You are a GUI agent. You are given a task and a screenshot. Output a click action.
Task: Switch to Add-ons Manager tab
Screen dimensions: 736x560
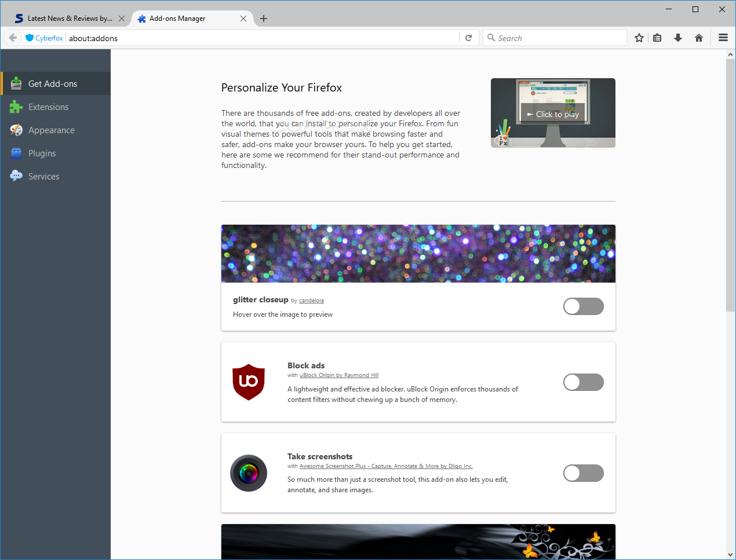(x=191, y=19)
